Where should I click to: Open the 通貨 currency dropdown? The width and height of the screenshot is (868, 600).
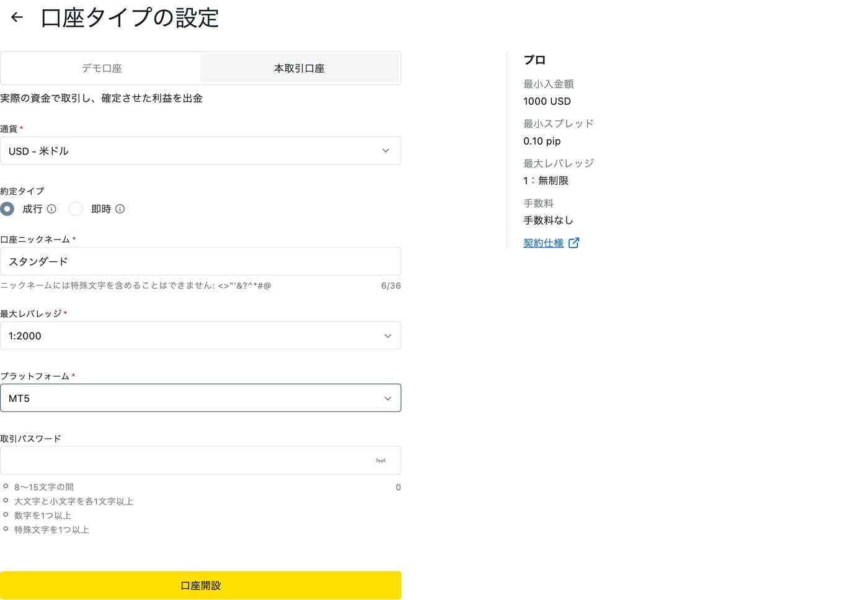click(x=200, y=151)
